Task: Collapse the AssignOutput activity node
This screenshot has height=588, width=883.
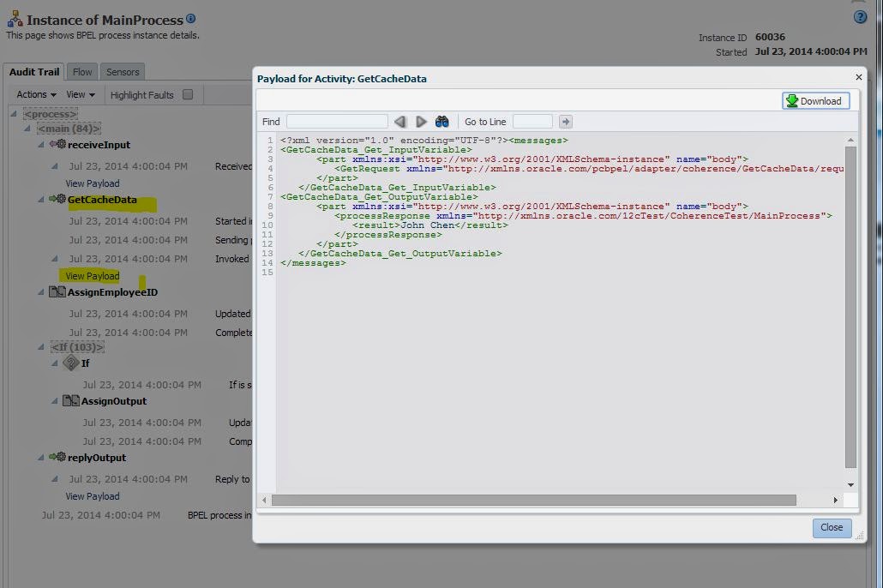Action: point(54,401)
